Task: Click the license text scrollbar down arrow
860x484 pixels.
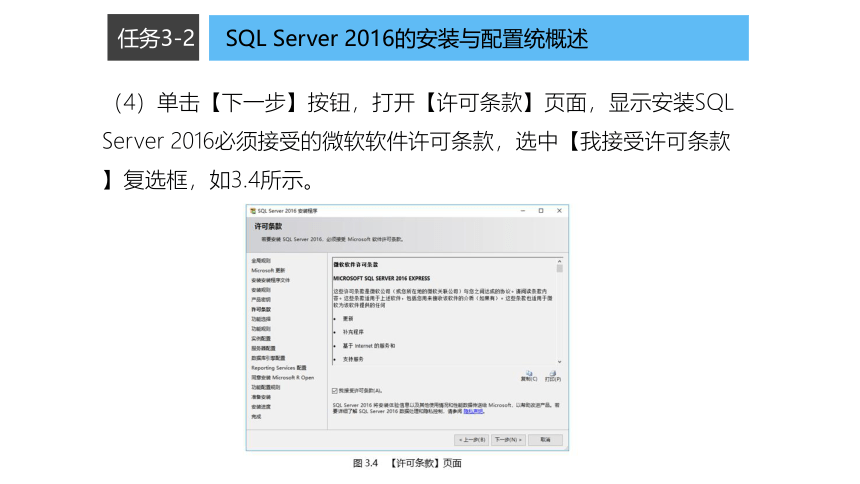Action: point(559,362)
